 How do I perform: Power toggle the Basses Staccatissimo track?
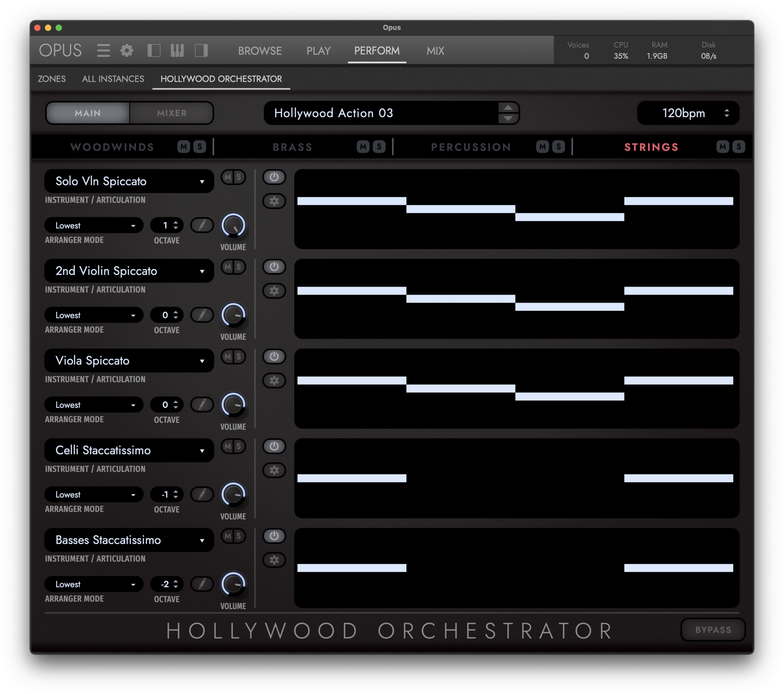click(274, 536)
